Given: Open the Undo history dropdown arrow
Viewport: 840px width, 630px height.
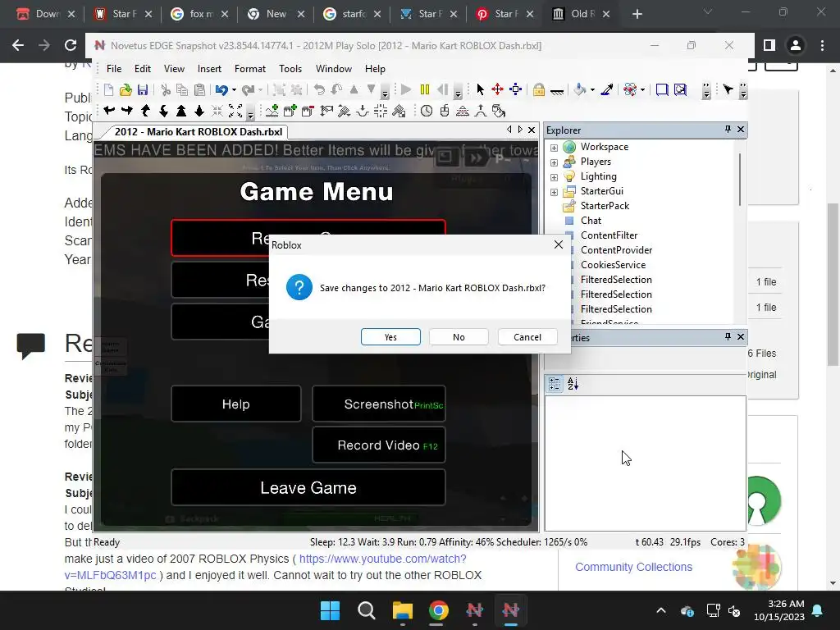Looking at the screenshot, I should (234, 90).
